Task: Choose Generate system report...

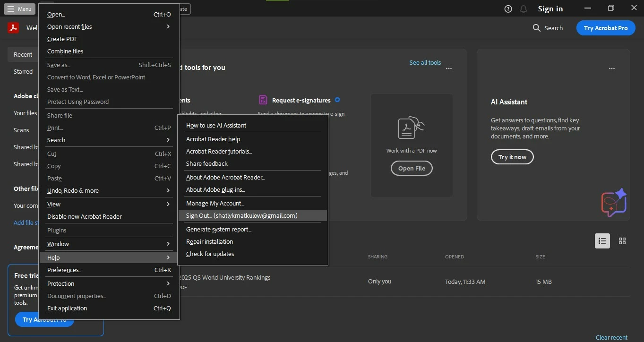Action: click(253, 229)
